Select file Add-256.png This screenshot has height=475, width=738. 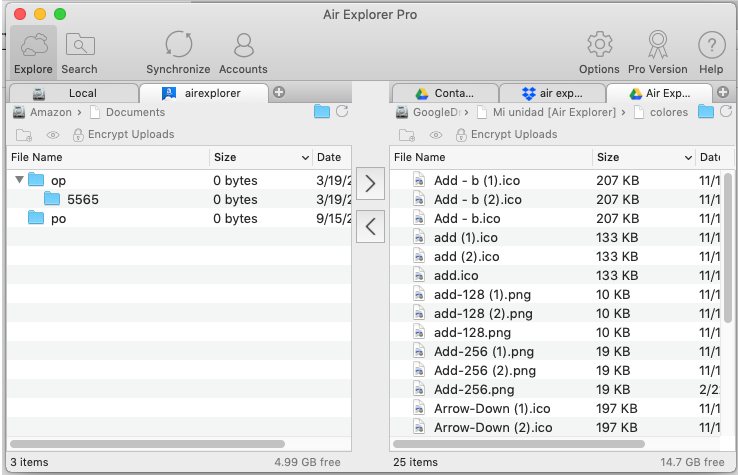tap(555, 389)
